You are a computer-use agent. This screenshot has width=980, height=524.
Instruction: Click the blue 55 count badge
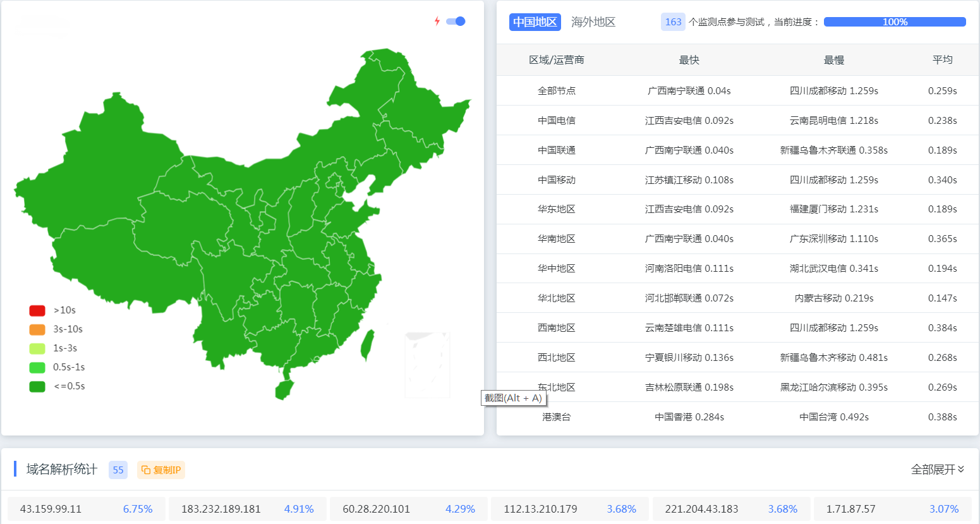pos(118,470)
